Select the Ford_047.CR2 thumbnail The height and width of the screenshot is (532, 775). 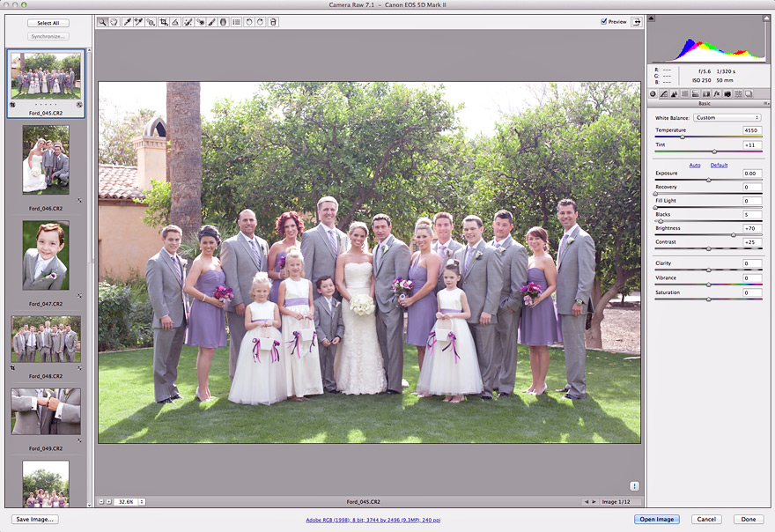[44, 255]
